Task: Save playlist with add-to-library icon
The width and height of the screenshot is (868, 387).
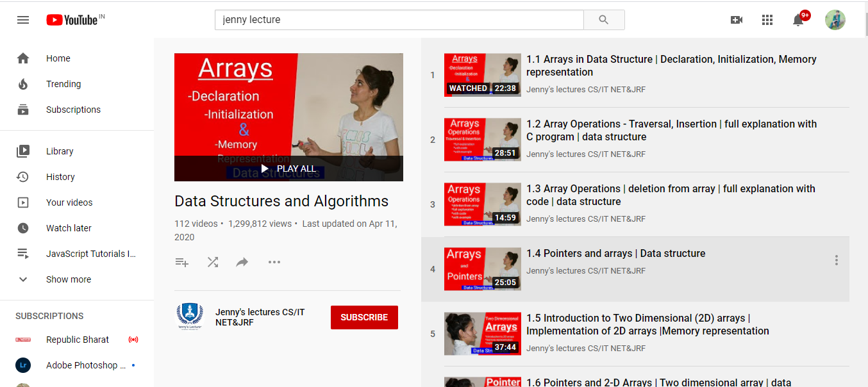Action: pos(182,262)
